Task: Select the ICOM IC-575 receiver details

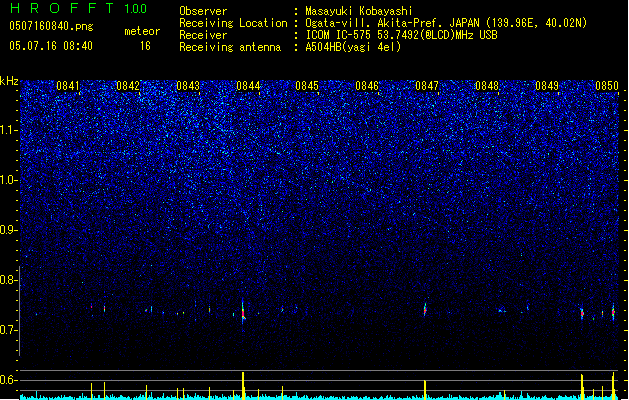Action: click(401, 35)
